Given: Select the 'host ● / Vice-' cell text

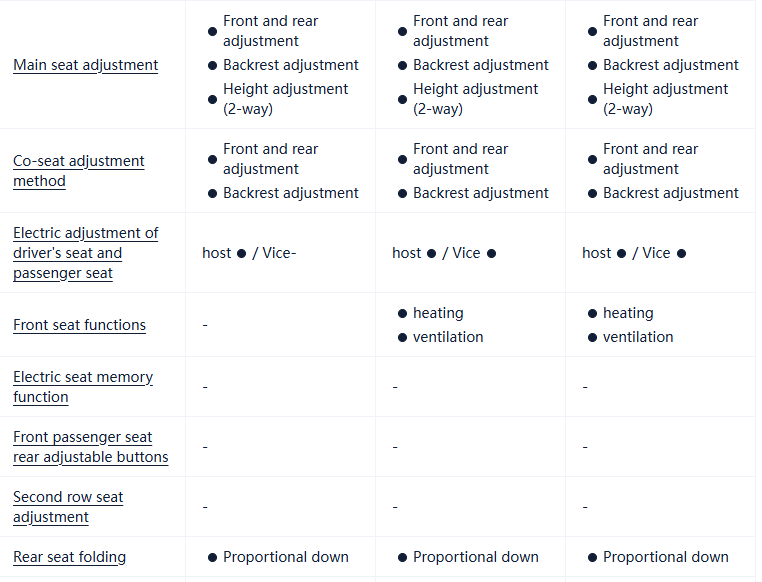Looking at the screenshot, I should (249, 253).
